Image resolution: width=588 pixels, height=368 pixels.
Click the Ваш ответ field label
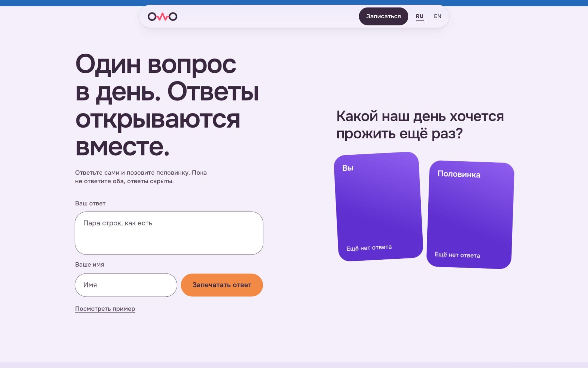(90, 203)
